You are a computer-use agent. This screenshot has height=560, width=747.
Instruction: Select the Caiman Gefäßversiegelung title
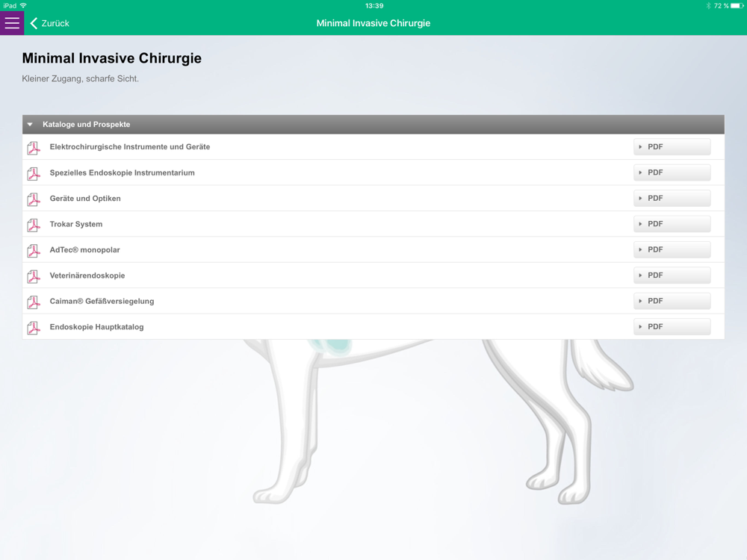102,301
